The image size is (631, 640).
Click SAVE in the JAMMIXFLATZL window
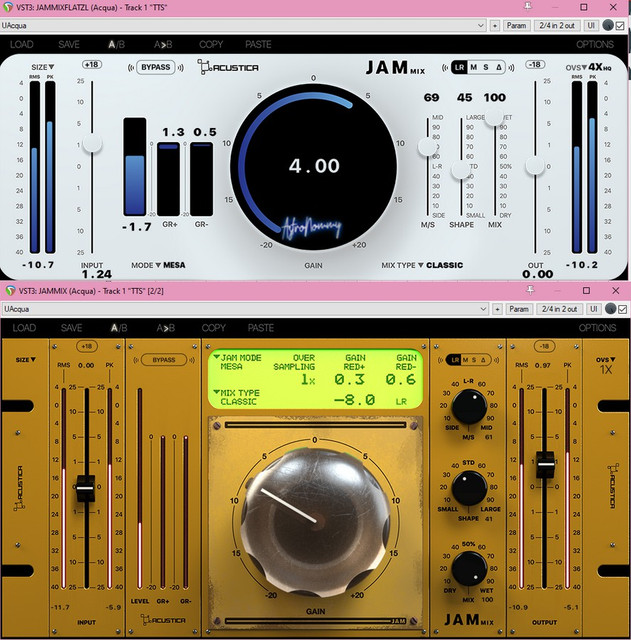pos(69,44)
